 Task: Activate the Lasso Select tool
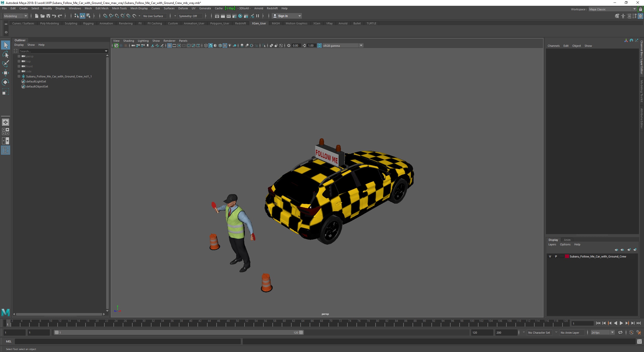[x=6, y=54]
